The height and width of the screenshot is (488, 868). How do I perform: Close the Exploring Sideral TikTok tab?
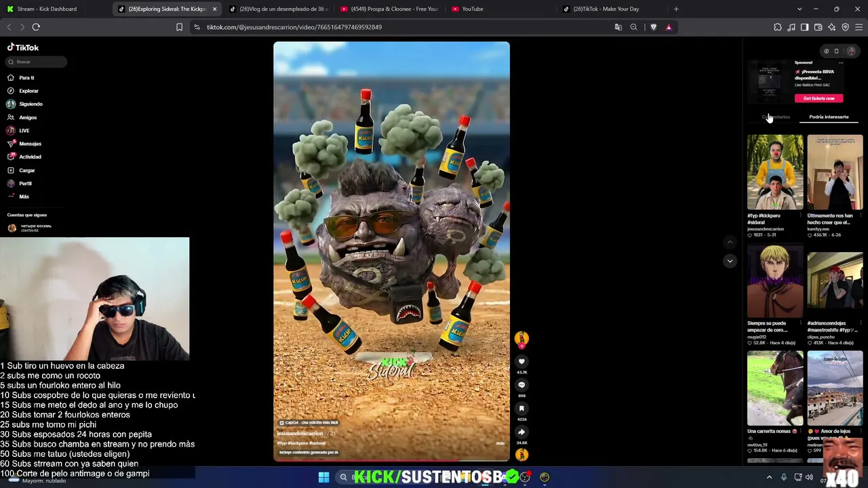pos(214,9)
